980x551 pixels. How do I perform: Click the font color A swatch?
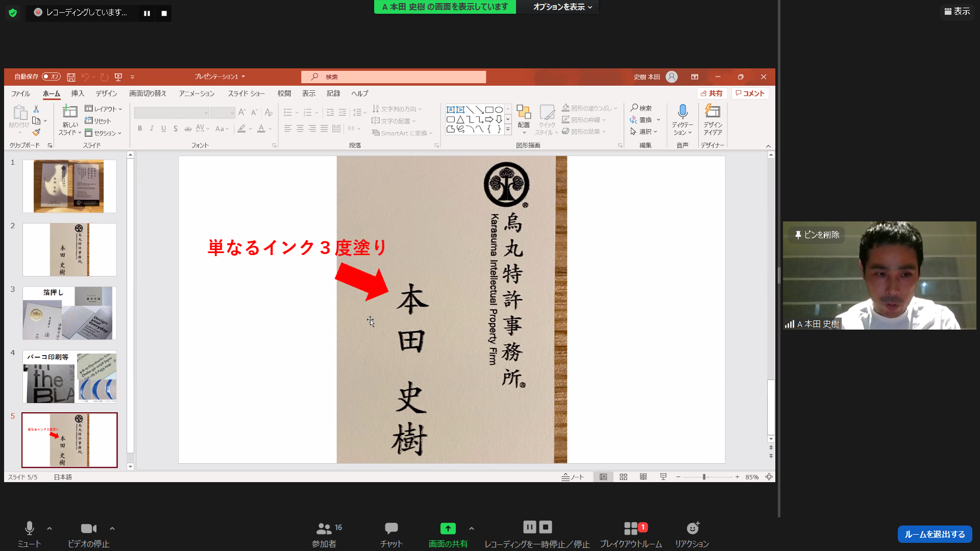261,129
